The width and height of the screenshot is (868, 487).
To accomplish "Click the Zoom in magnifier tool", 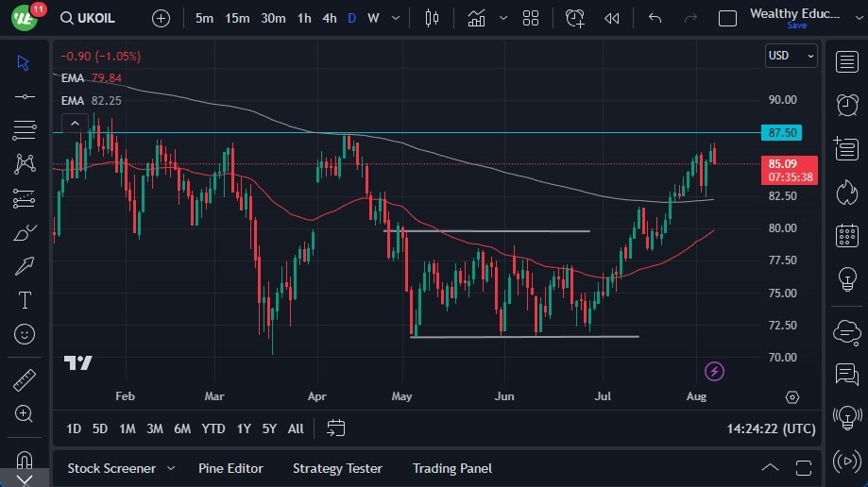I will 25,413.
